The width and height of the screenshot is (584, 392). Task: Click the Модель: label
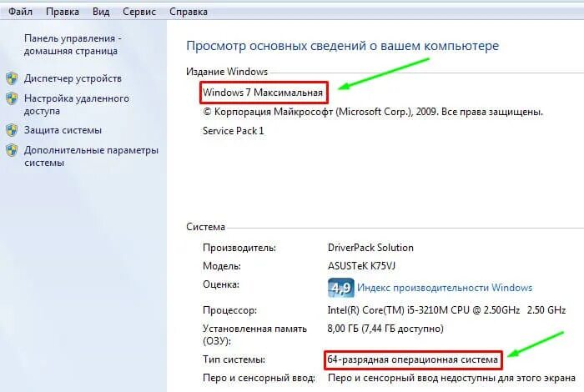222,266
